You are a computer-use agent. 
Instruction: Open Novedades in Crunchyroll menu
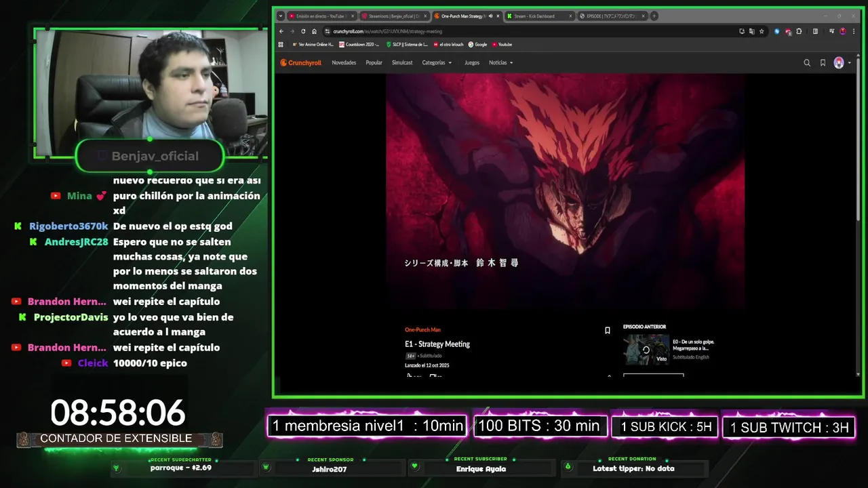[x=344, y=63]
